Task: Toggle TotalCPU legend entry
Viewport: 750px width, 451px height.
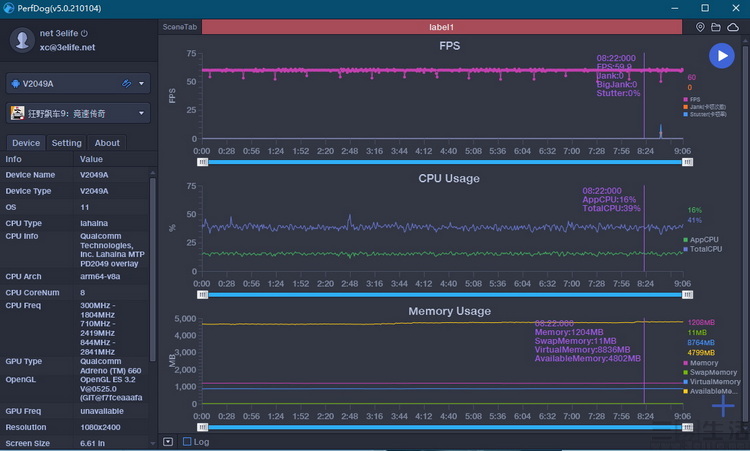Action: pos(703,249)
